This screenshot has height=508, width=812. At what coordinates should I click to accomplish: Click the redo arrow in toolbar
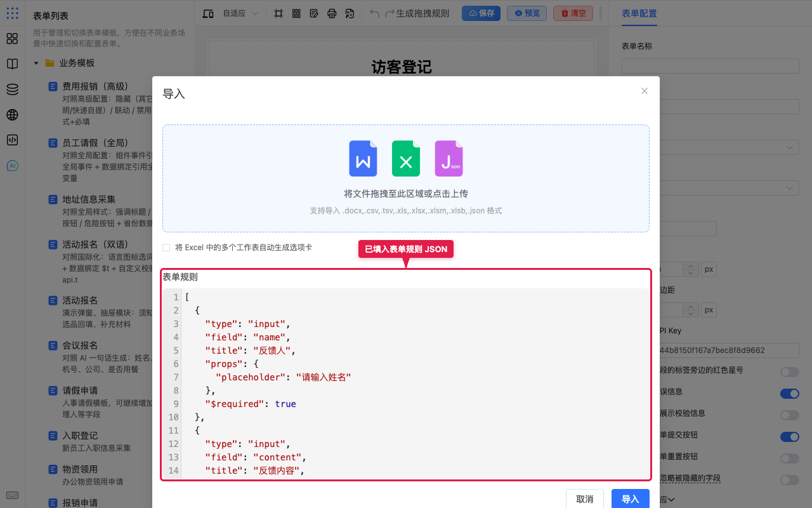390,13
